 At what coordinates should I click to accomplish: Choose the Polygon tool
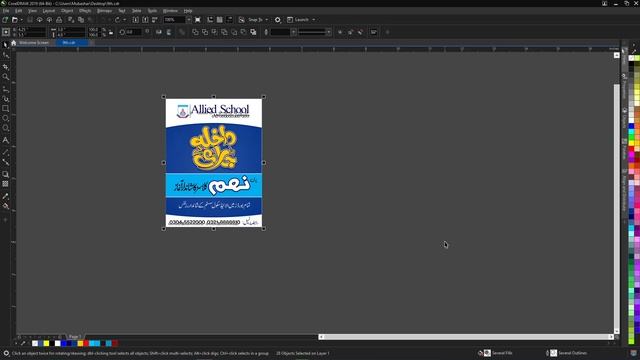(5, 128)
